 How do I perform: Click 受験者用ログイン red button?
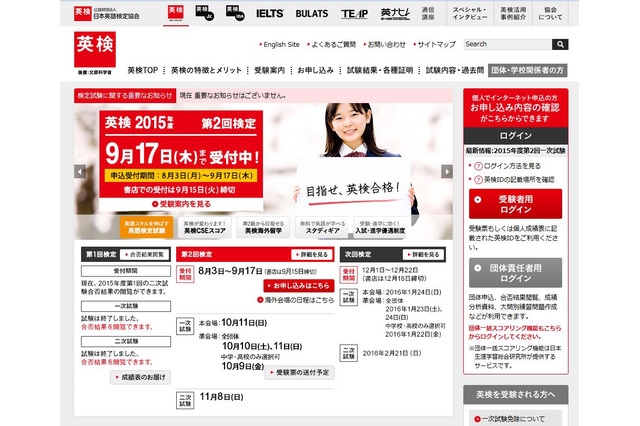(x=516, y=204)
